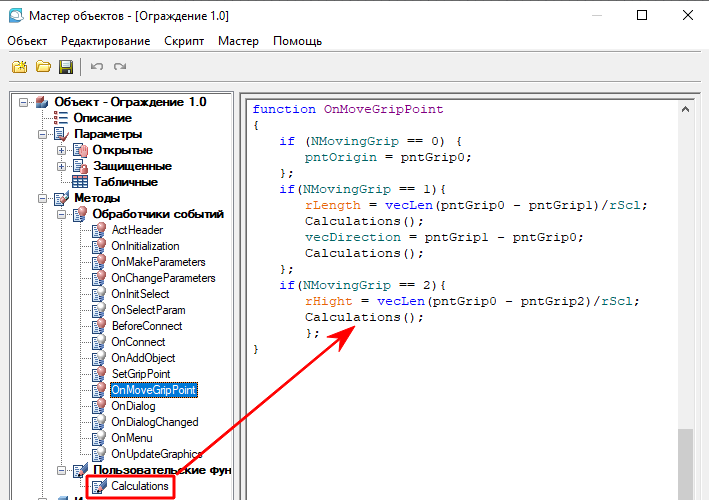This screenshot has width=709, height=500.
Task: Collapse the Пользовательские функции node
Action: (61, 471)
